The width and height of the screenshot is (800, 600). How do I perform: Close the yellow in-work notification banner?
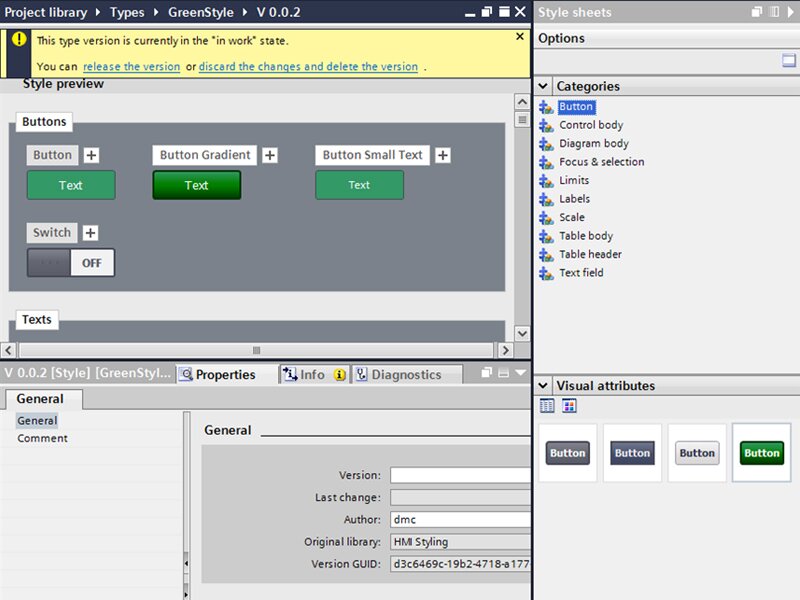(x=520, y=37)
